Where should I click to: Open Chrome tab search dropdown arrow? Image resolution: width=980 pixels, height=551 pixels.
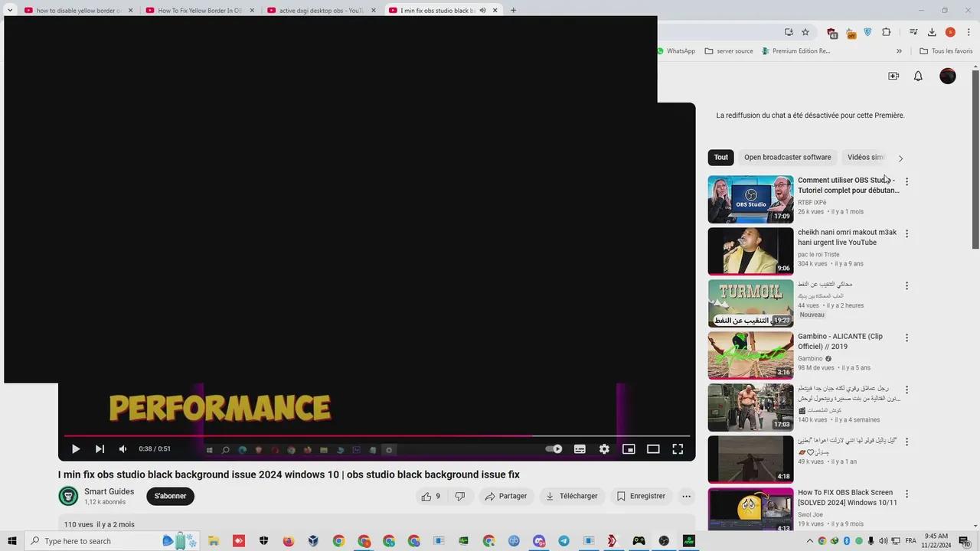click(x=10, y=11)
